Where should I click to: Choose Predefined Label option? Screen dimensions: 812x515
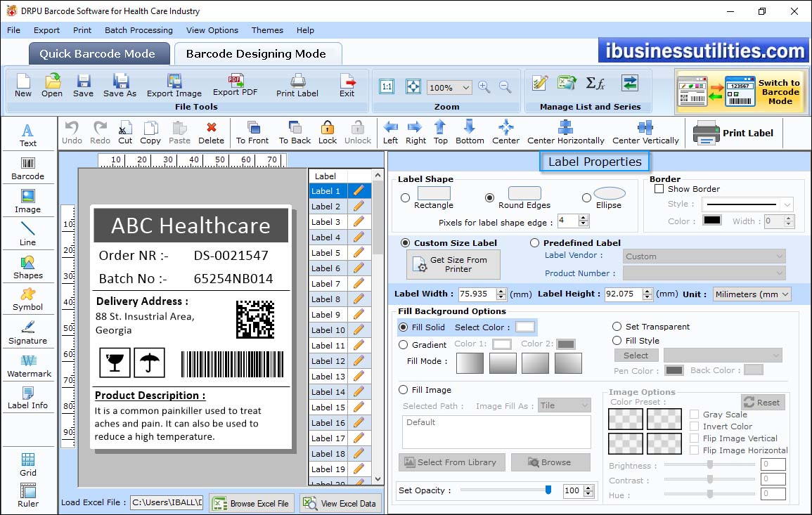(534, 243)
